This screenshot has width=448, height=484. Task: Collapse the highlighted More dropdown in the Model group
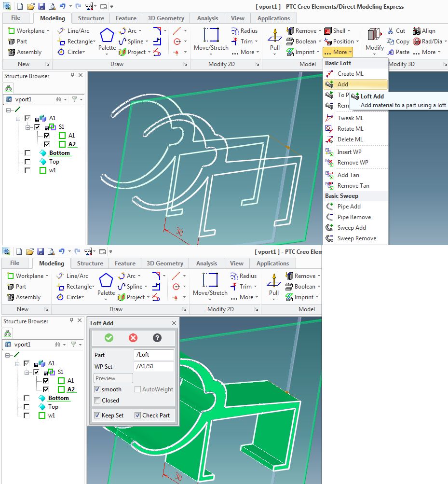[338, 52]
